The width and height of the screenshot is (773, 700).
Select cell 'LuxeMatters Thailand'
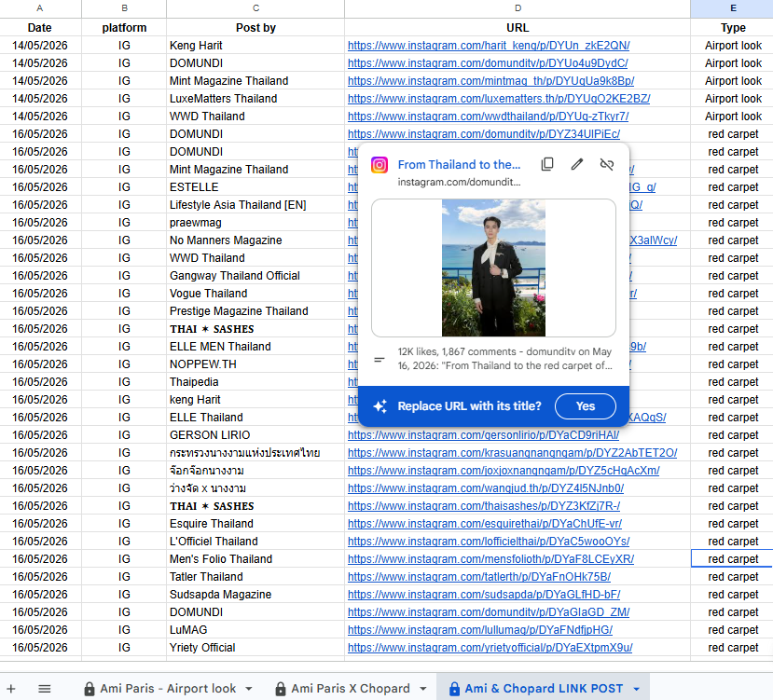[x=255, y=99]
